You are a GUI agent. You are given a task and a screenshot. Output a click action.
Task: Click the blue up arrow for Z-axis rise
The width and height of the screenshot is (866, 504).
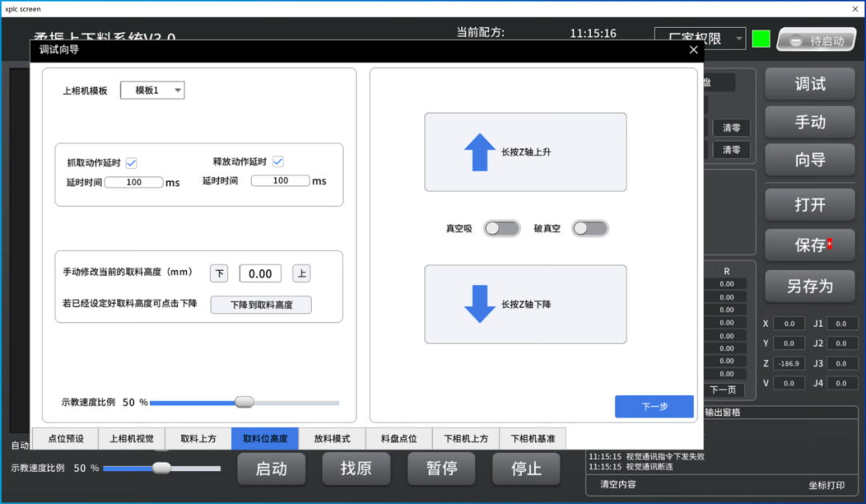tap(480, 151)
